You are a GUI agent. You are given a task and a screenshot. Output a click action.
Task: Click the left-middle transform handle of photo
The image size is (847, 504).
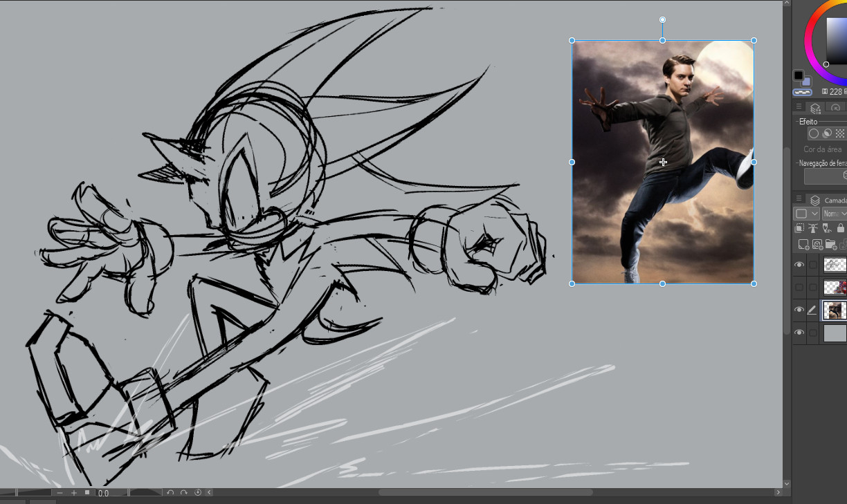(x=572, y=162)
